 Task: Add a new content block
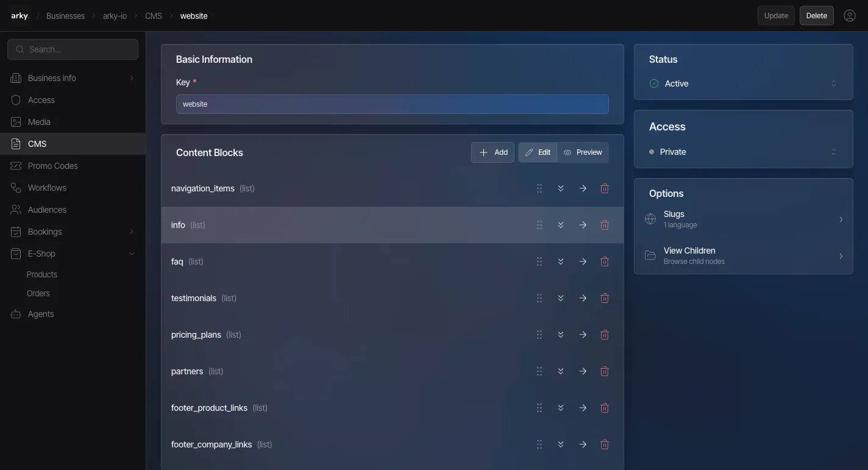(492, 152)
